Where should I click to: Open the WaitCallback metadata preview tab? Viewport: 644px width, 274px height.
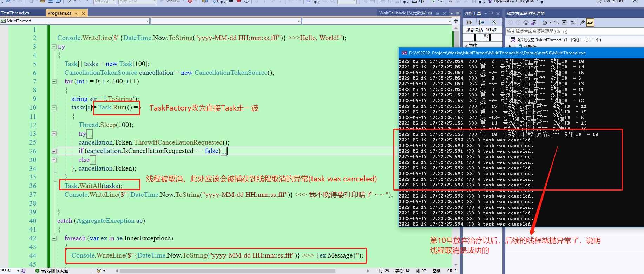403,13
